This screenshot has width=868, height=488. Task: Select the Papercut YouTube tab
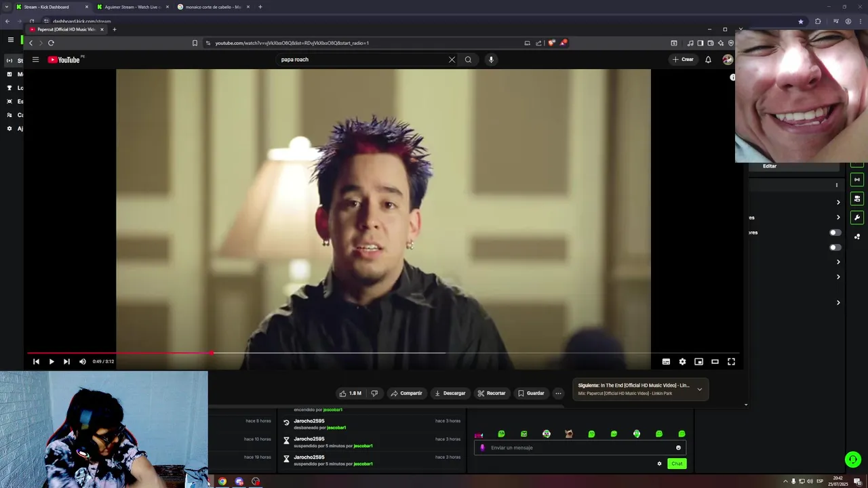66,29
